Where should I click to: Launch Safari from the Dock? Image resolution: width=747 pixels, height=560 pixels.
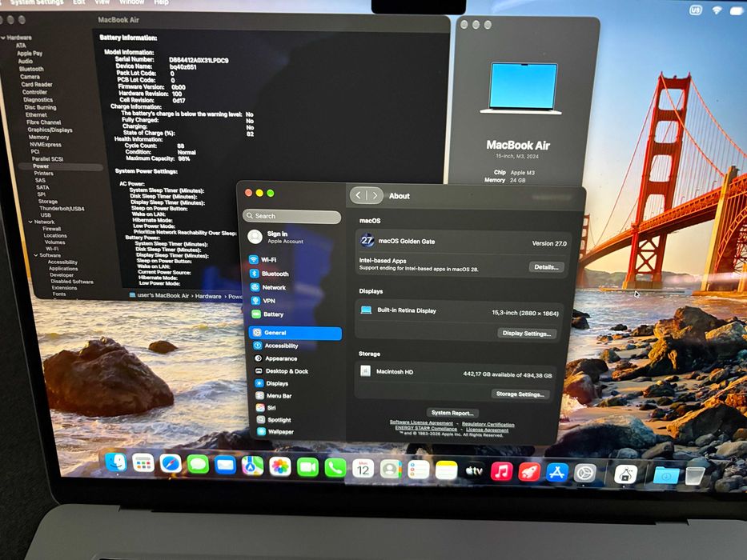pyautogui.click(x=171, y=464)
